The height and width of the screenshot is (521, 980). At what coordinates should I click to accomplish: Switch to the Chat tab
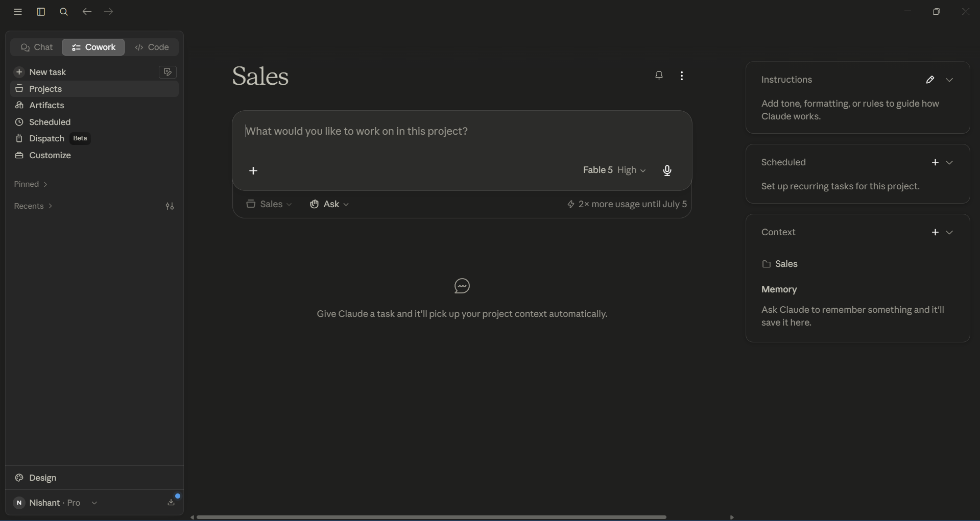(x=36, y=47)
